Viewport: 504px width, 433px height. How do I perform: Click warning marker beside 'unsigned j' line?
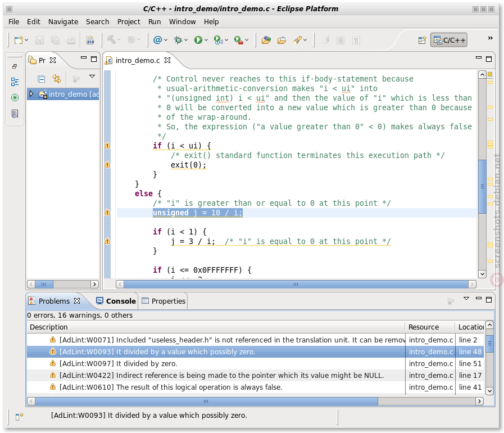(107, 213)
